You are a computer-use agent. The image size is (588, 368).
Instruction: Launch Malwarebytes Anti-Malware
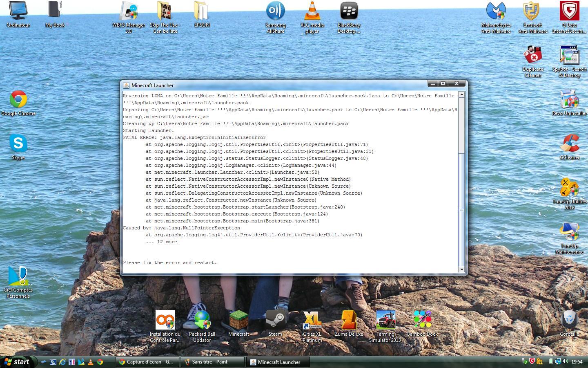coord(496,17)
